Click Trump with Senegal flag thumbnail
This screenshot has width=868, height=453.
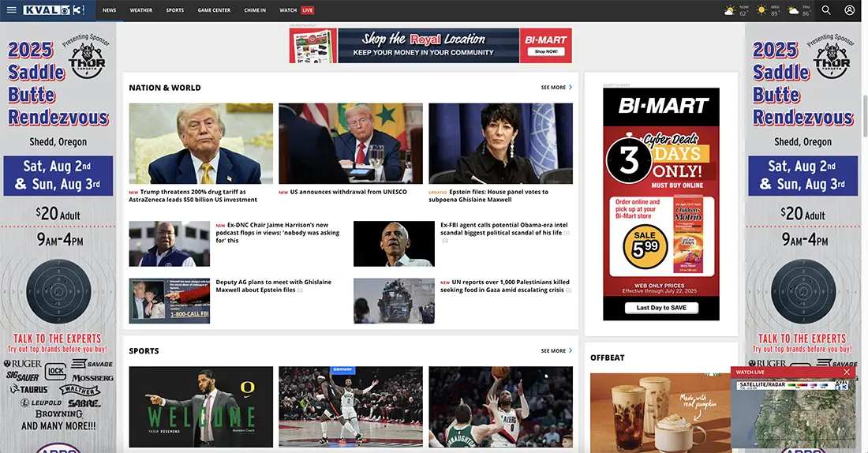click(350, 144)
